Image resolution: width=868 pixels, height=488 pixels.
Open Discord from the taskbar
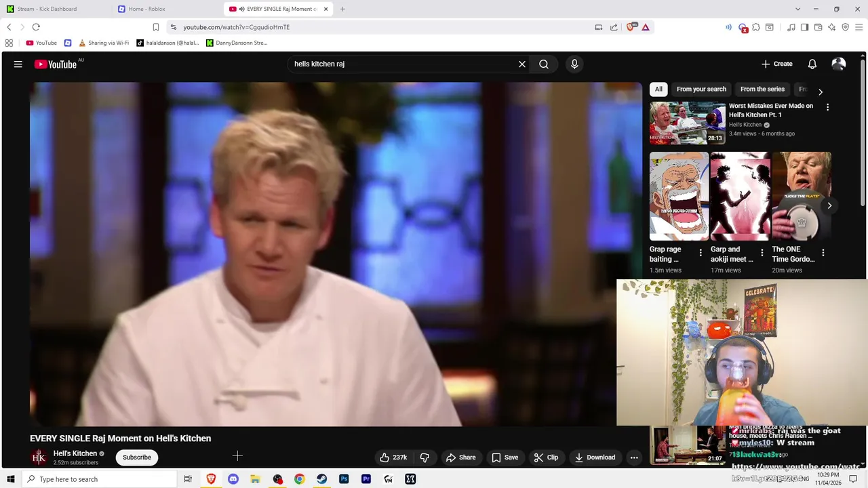coord(233,479)
